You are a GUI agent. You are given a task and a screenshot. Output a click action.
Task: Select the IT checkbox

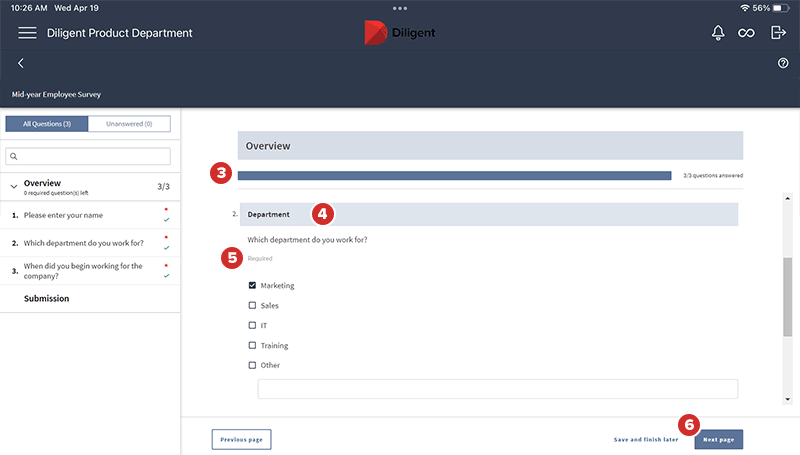(x=252, y=326)
